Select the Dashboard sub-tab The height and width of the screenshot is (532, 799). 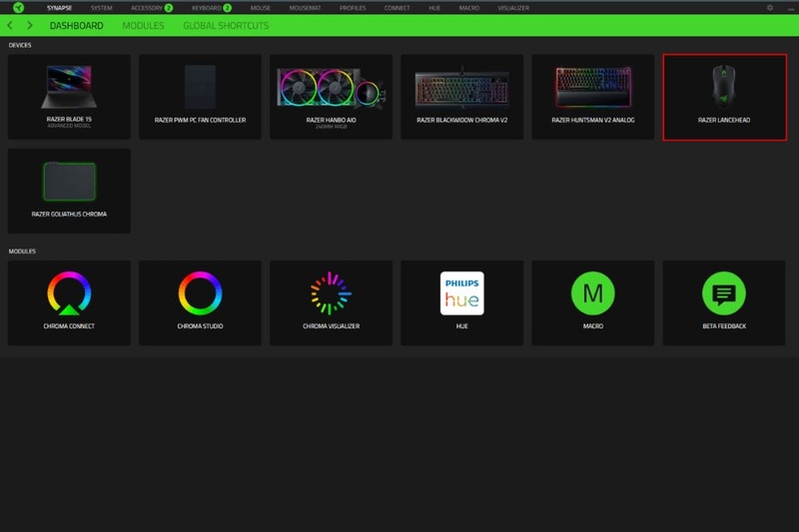point(77,26)
